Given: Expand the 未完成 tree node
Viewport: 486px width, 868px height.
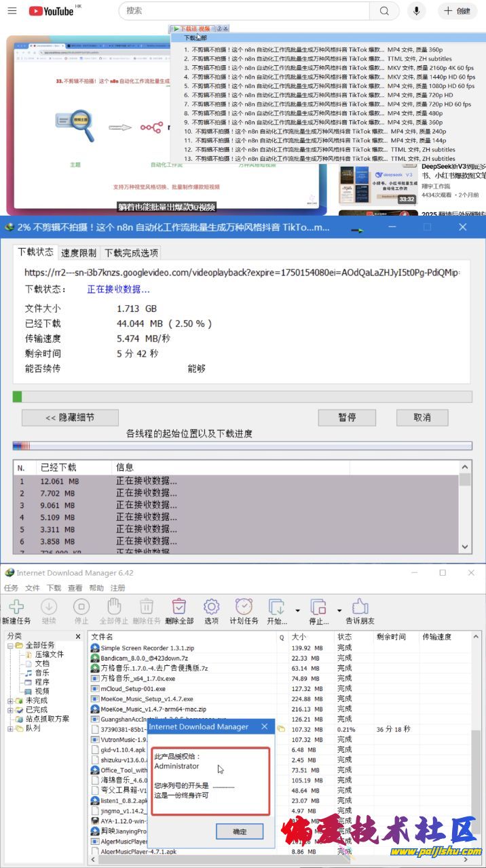Looking at the screenshot, I should [x=10, y=701].
